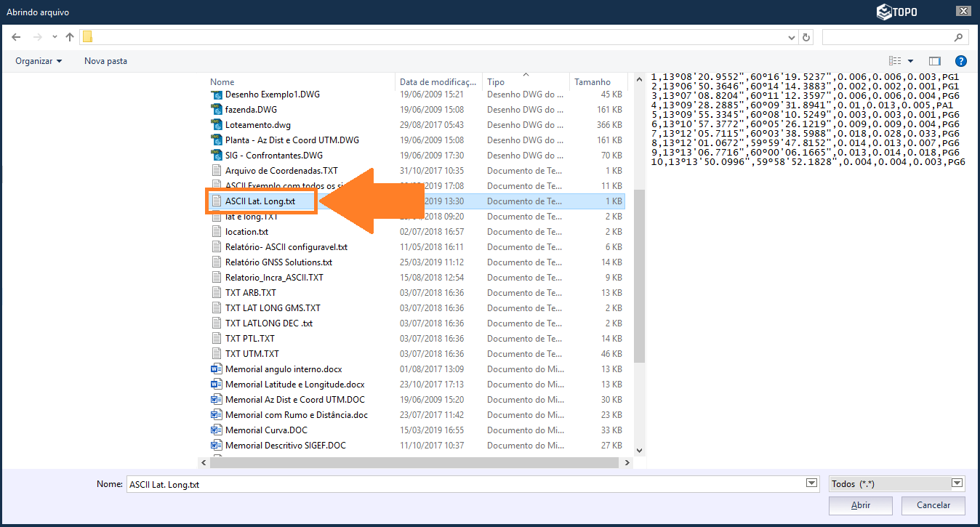Change view layout icon
This screenshot has width=980, height=527.
(x=895, y=61)
